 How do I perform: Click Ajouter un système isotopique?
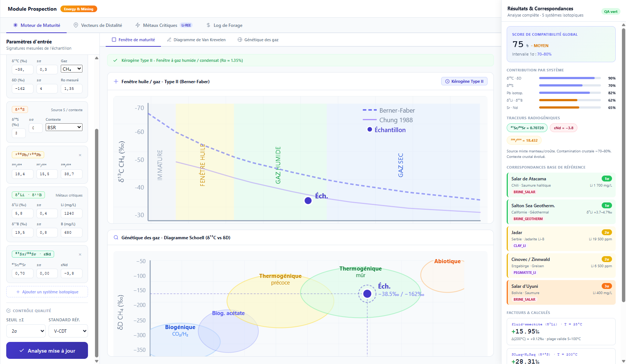coord(47,291)
